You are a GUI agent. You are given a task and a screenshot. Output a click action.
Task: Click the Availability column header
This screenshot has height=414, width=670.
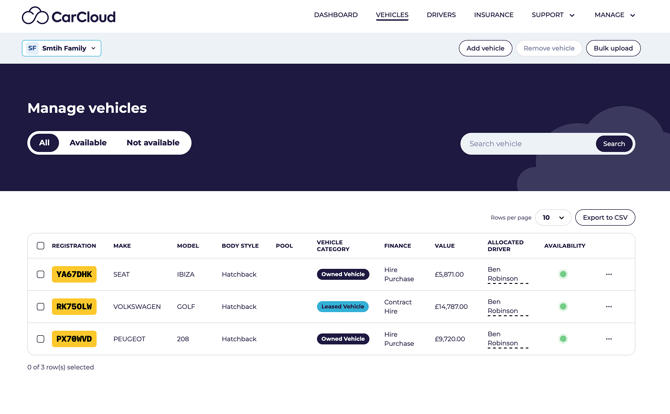(x=564, y=246)
